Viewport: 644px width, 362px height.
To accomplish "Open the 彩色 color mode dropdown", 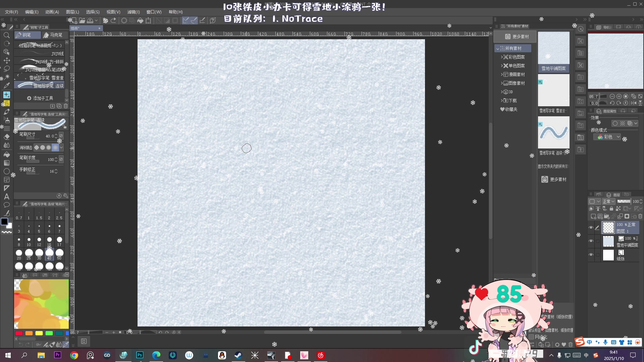I will (x=607, y=137).
